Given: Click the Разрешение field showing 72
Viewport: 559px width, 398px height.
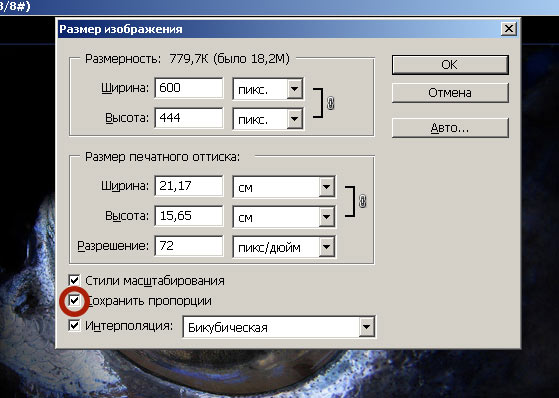Looking at the screenshot, I should click(x=189, y=246).
